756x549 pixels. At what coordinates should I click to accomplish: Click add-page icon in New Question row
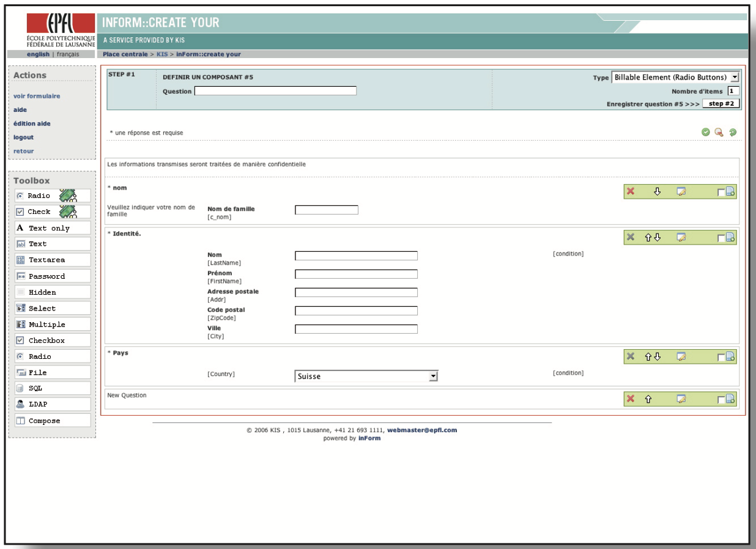tap(730, 399)
